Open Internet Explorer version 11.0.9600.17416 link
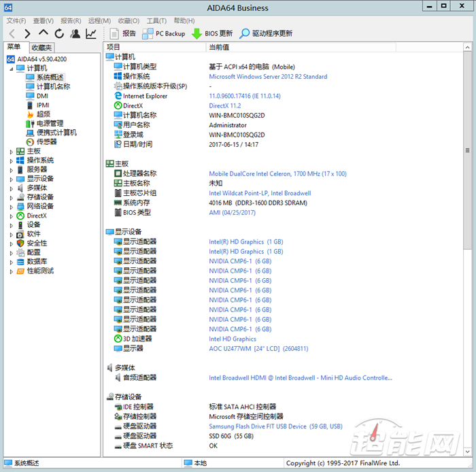 (245, 96)
